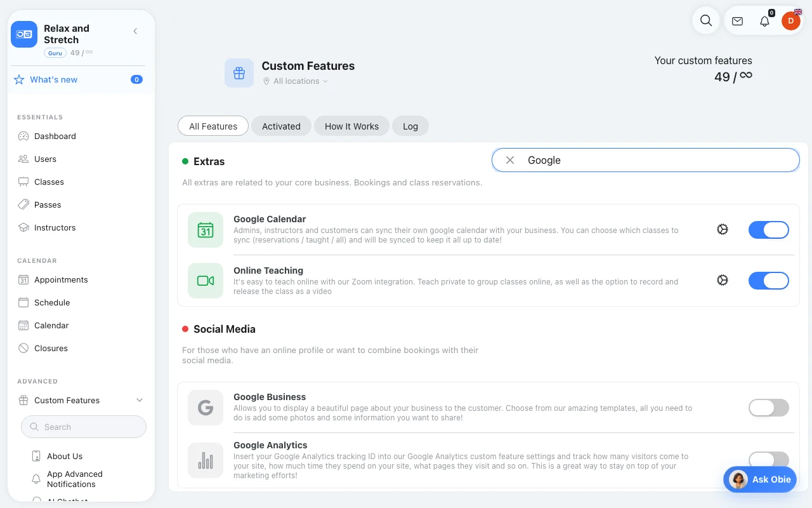The width and height of the screenshot is (812, 508).
Task: Switch to the Log tab
Action: pos(410,126)
